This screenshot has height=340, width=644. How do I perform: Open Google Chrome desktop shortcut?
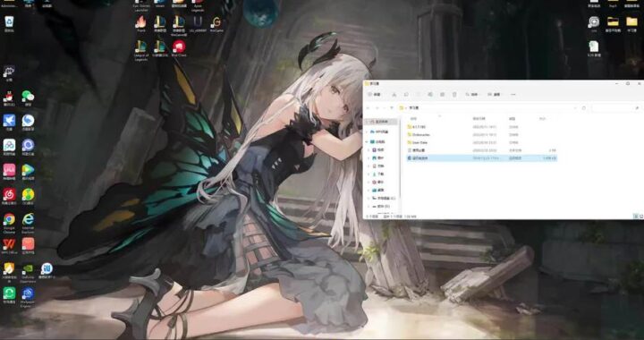coord(9,221)
